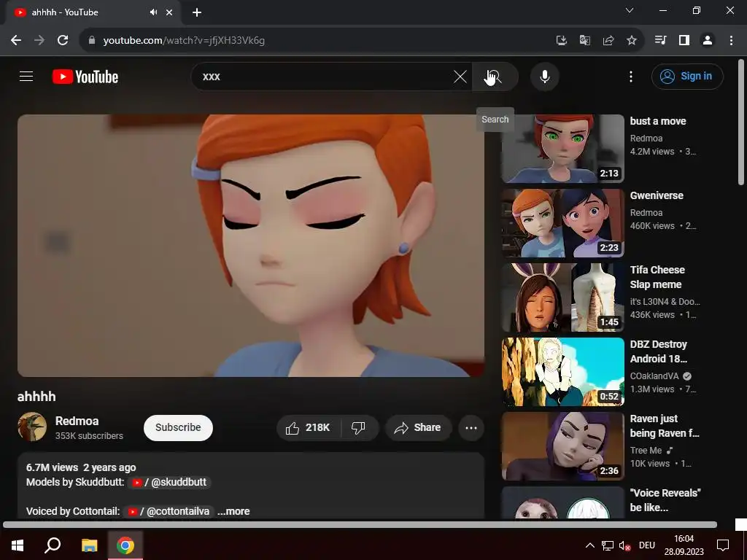
Task: Dislike the video with thumbs down
Action: [358, 427]
